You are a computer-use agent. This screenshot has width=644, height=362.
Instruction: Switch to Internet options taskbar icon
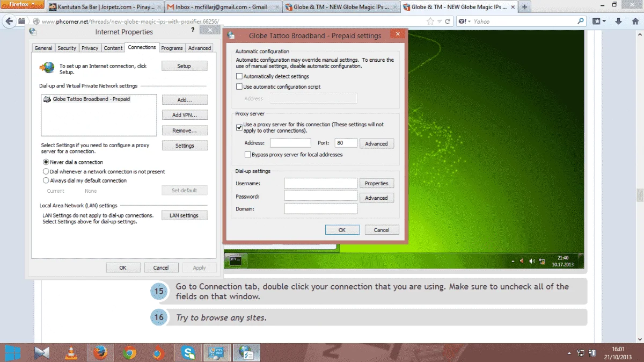coord(246,353)
